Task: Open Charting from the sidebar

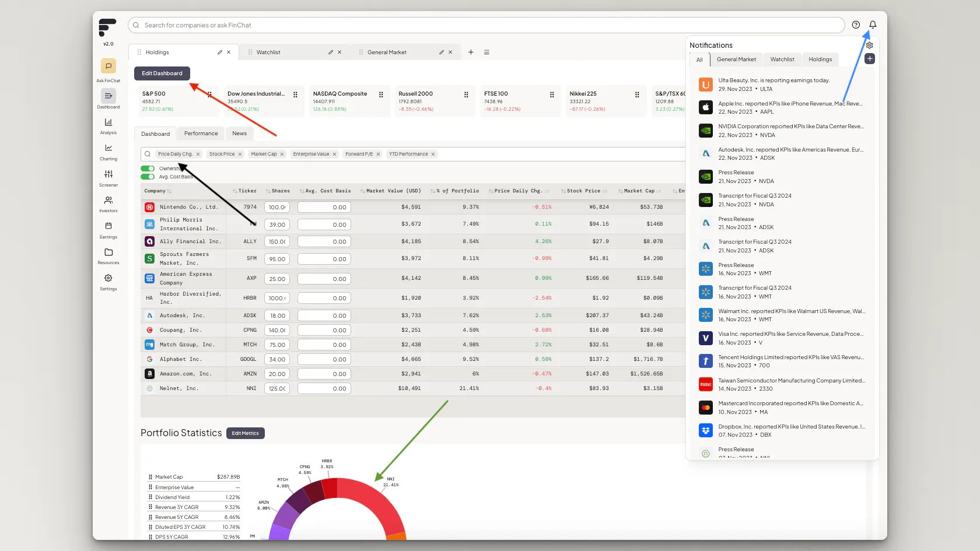Action: point(108,152)
